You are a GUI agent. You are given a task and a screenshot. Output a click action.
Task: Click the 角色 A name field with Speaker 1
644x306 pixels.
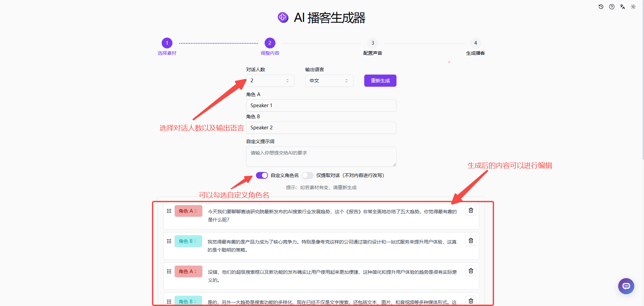pyautogui.click(x=321, y=105)
